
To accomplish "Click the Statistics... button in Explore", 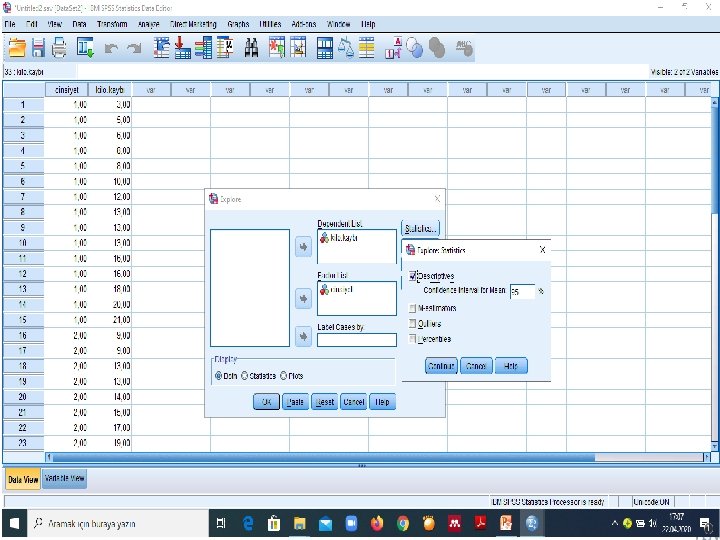I will [x=420, y=228].
